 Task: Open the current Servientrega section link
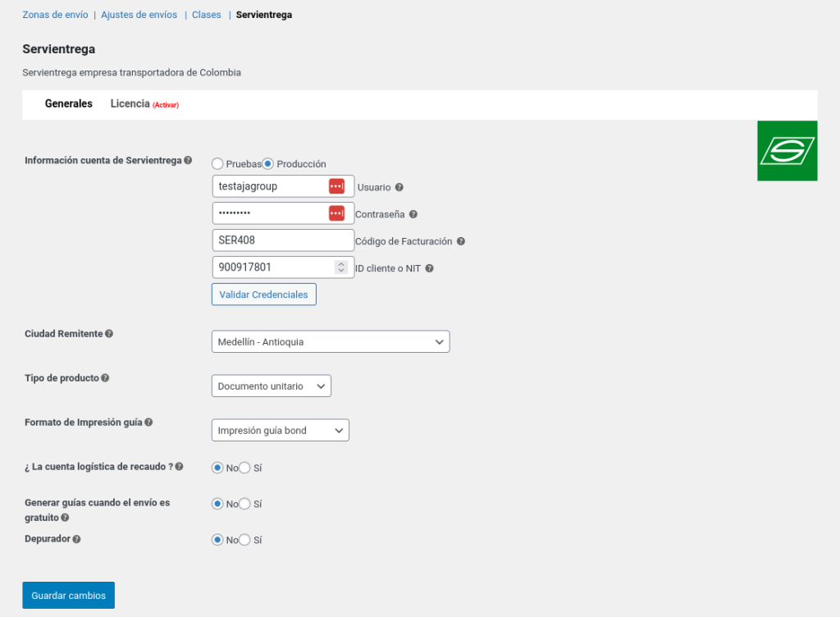(264, 15)
